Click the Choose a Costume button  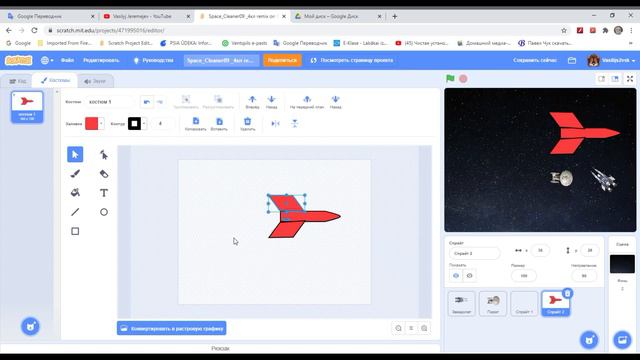30,327
